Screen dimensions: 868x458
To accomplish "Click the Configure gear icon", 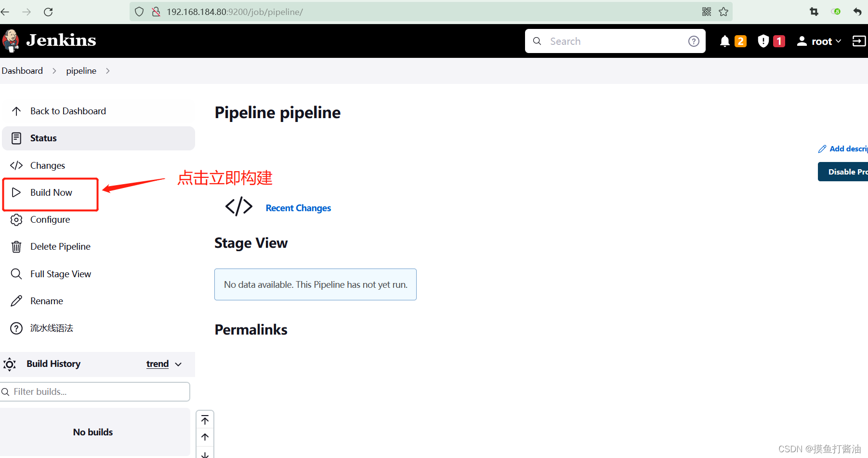I will pyautogui.click(x=16, y=220).
